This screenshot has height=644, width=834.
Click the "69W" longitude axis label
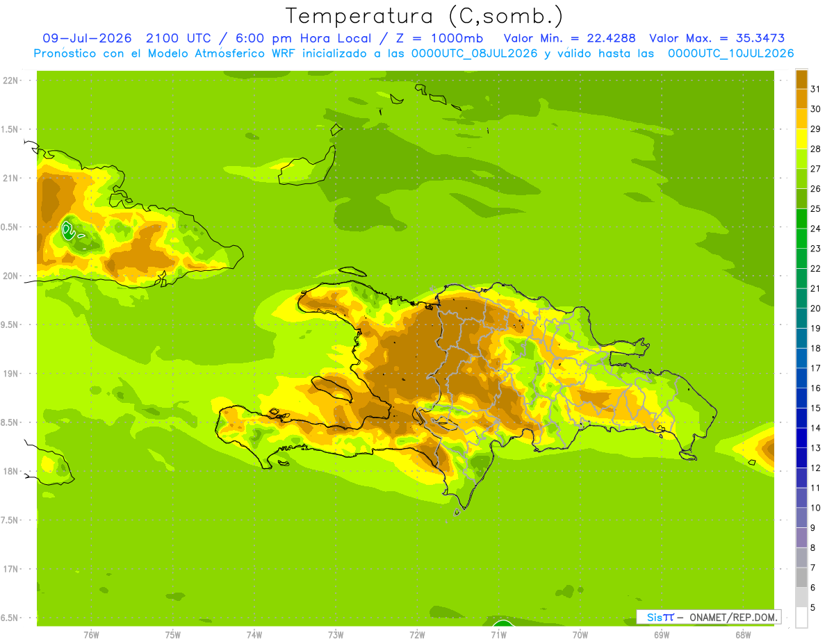pyautogui.click(x=662, y=634)
